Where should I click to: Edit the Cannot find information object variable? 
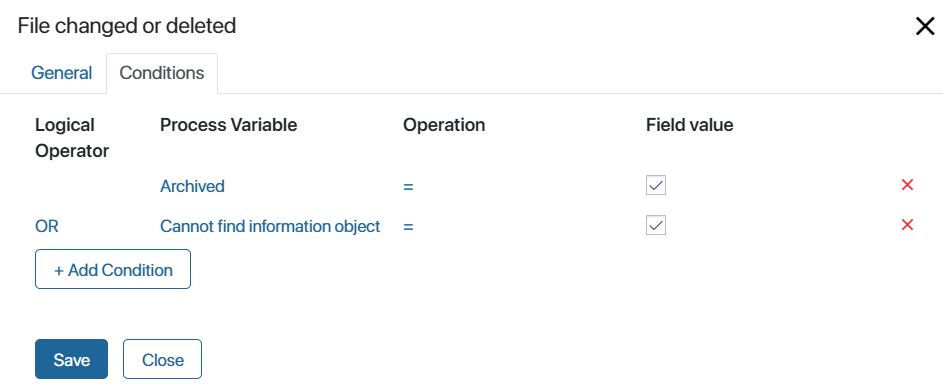point(270,227)
